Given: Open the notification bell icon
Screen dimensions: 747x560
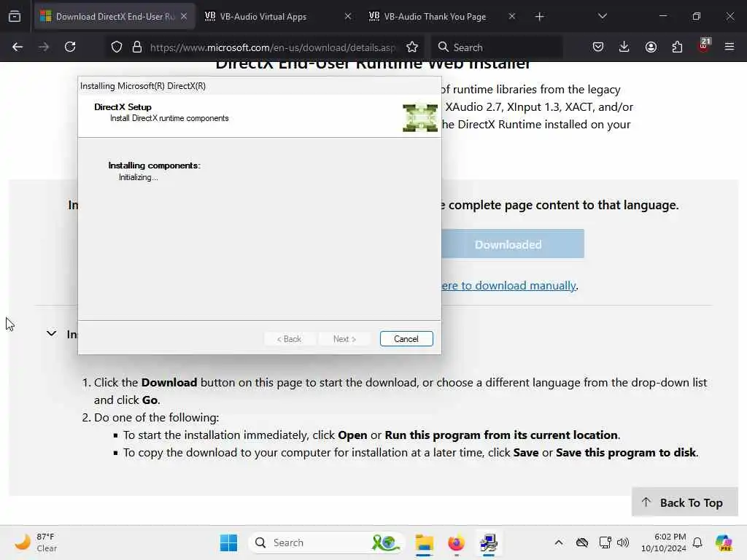Looking at the screenshot, I should [x=697, y=542].
